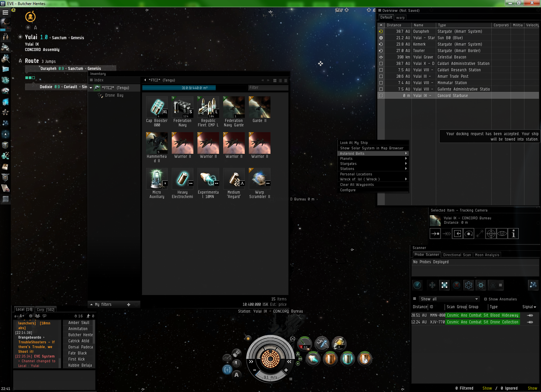Click the Show link beside 0 Ignored
The image size is (541, 392).
point(533,388)
